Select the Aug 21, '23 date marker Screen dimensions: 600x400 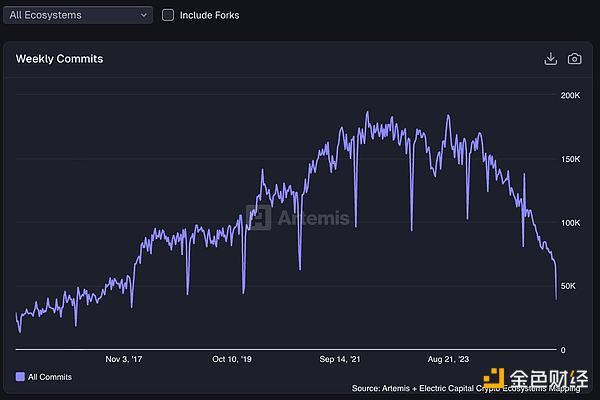pyautogui.click(x=448, y=357)
